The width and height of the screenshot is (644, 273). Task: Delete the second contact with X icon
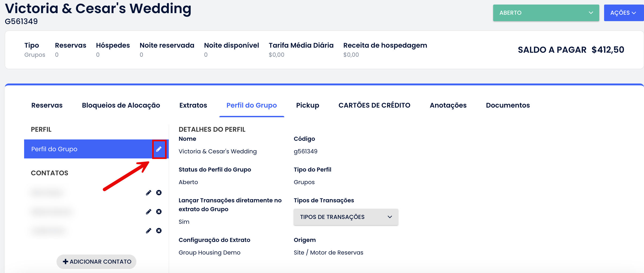click(159, 212)
